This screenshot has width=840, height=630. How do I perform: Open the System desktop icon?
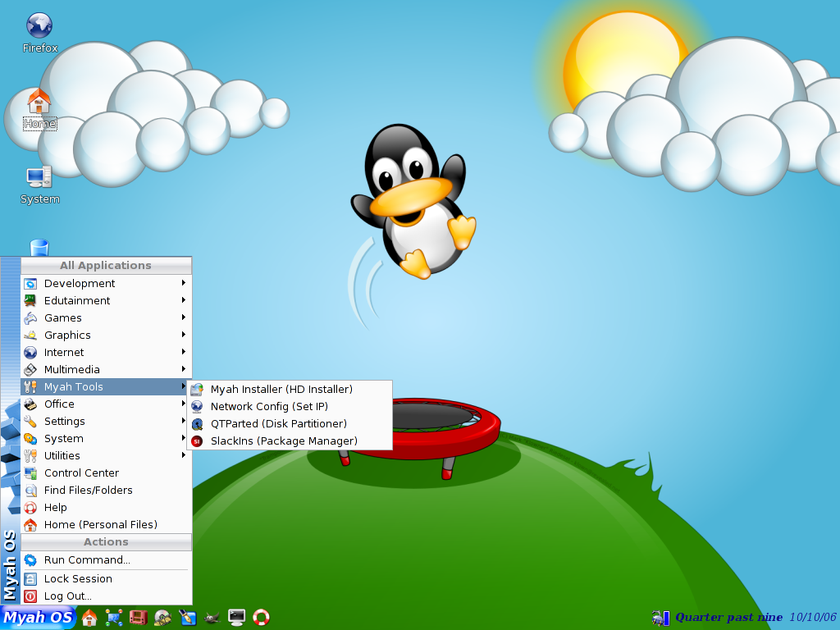[x=39, y=185]
